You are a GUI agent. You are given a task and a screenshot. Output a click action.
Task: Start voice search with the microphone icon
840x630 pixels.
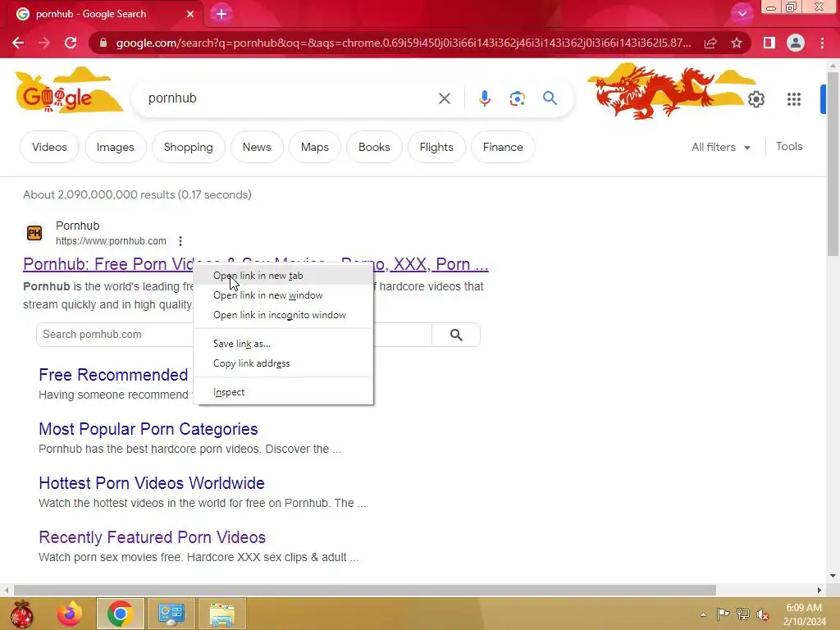point(484,98)
